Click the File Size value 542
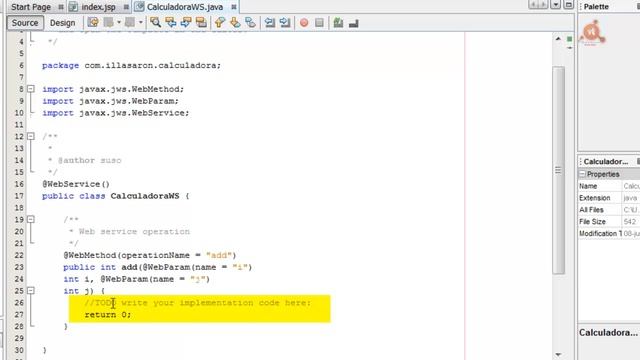640x360 pixels. [x=630, y=222]
